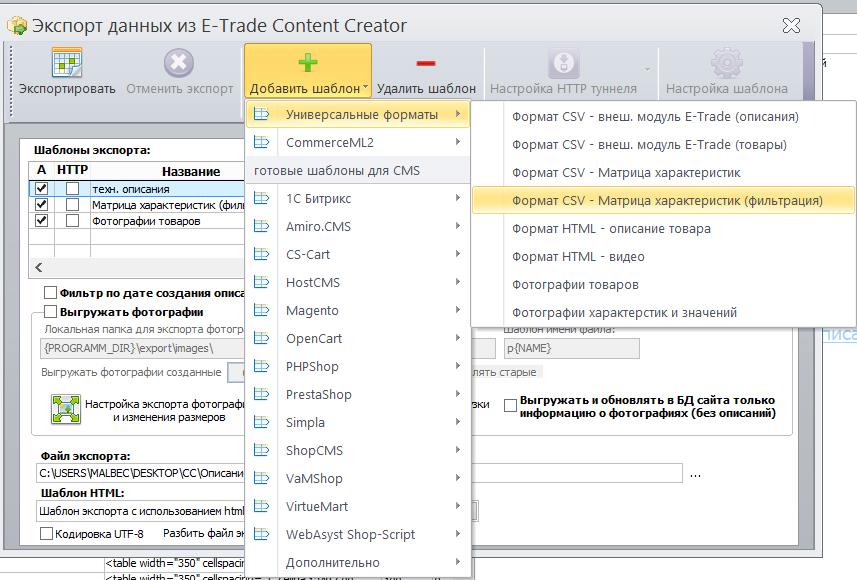Image resolution: width=857 pixels, height=580 pixels.
Task: Expand the 1С Битрикс submenu arrow
Action: 457,198
